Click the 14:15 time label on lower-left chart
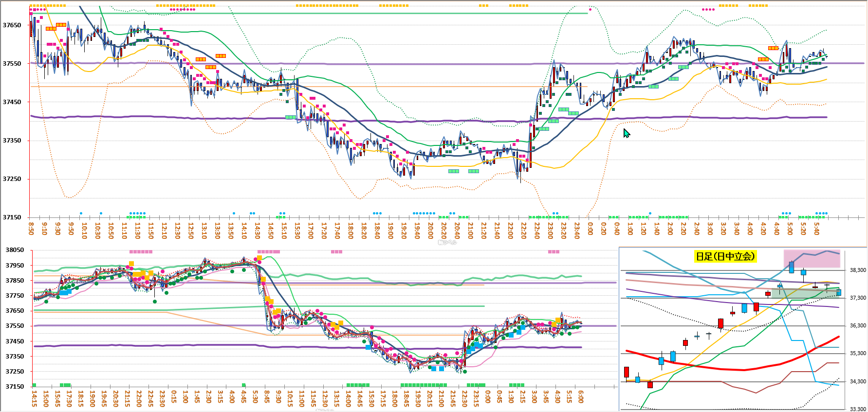The height and width of the screenshot is (412, 868). point(35,397)
